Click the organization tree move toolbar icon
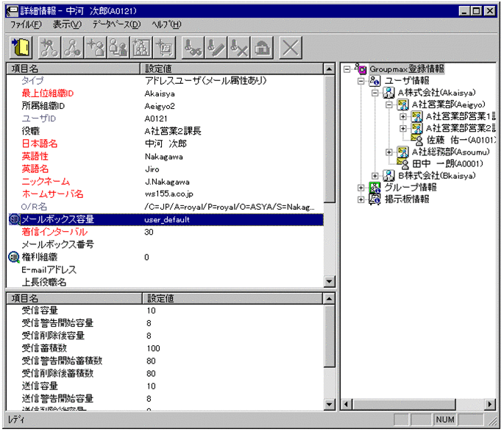The image size is (504, 432). click(72, 48)
